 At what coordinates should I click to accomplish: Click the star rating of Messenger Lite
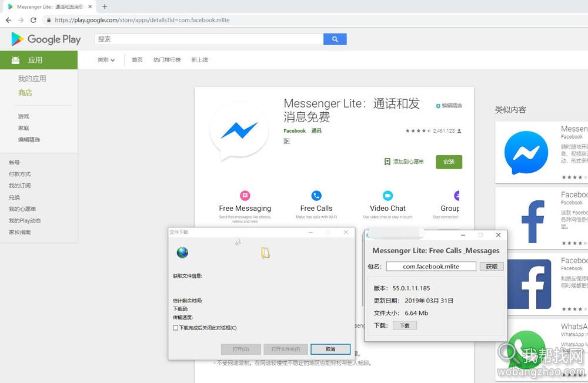417,131
